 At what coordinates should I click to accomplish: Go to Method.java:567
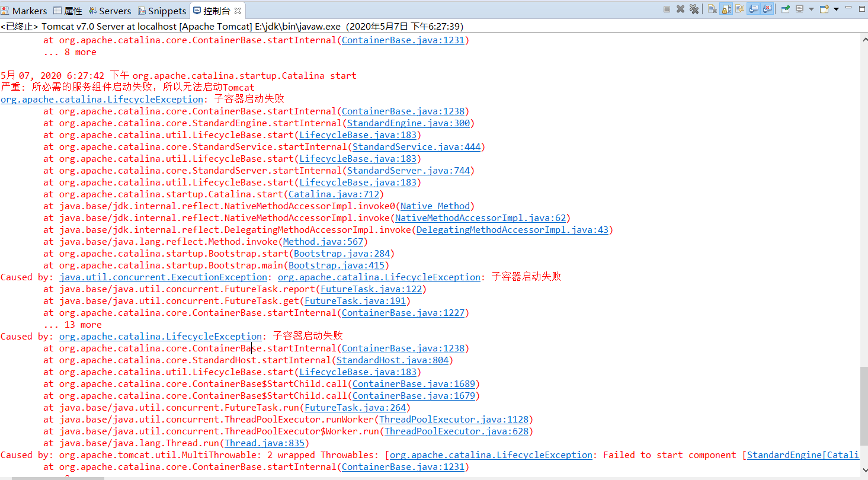pyautogui.click(x=323, y=242)
